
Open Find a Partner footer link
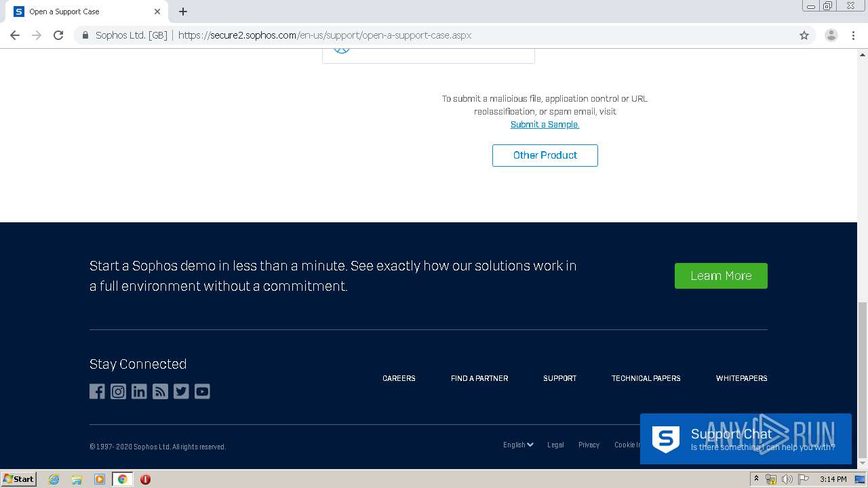click(x=479, y=378)
